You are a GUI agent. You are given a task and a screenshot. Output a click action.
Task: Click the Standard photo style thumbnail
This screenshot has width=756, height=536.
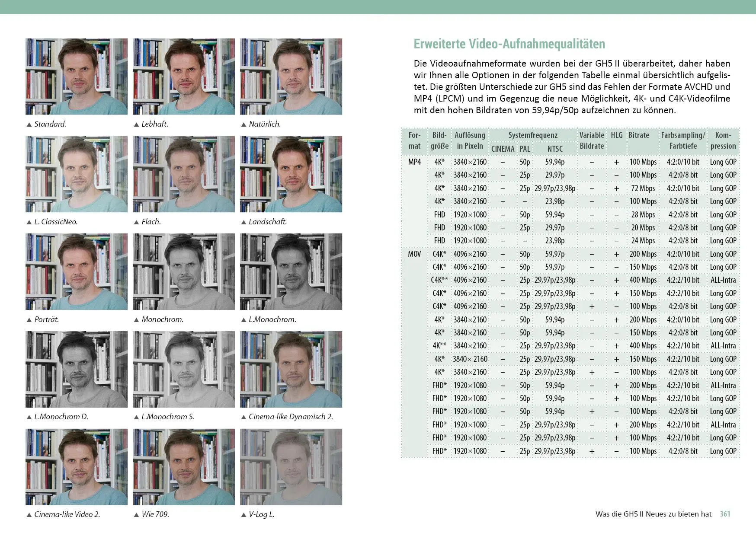(77, 77)
